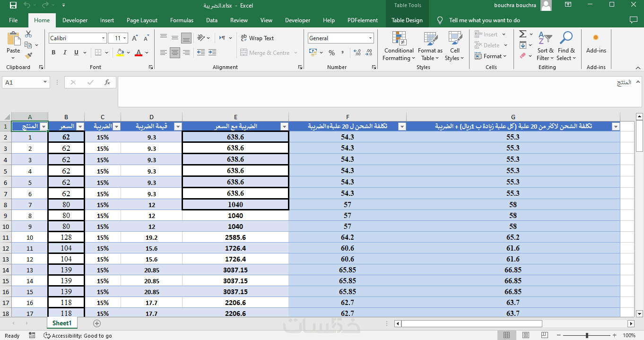Switch to the Data tab
This screenshot has width=644, height=340.
[x=212, y=20]
